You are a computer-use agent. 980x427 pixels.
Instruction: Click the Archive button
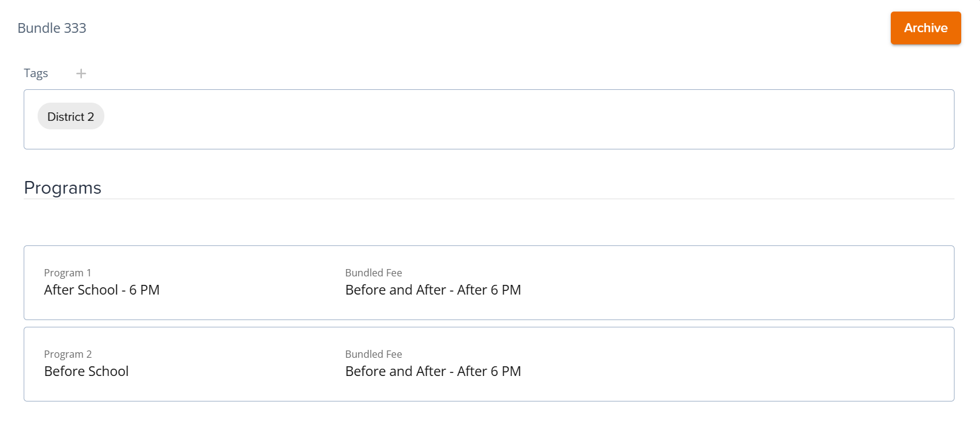[x=925, y=28]
